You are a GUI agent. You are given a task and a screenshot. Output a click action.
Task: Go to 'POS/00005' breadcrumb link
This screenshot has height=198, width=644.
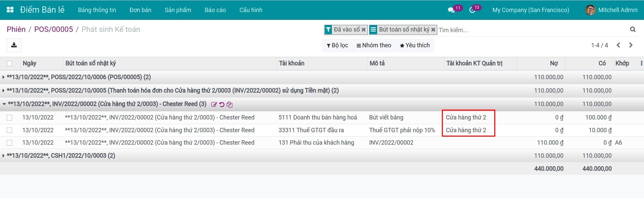click(x=53, y=30)
